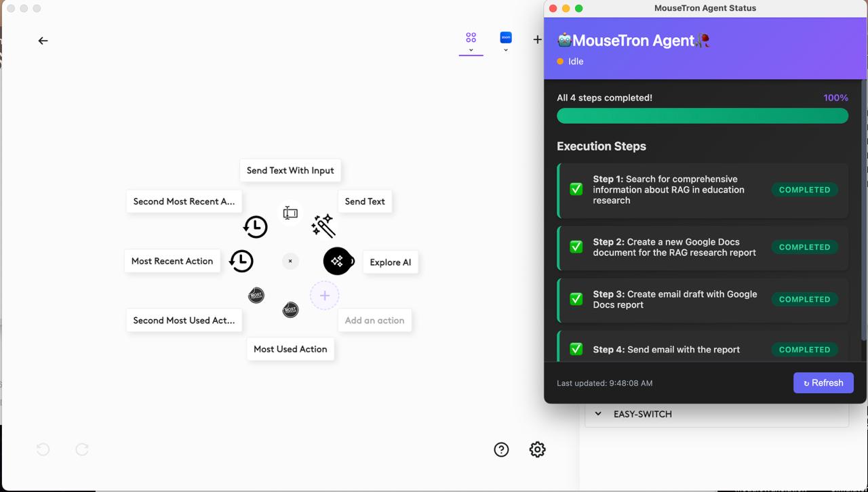
Task: Click the Execution Steps heading
Action: coord(601,146)
